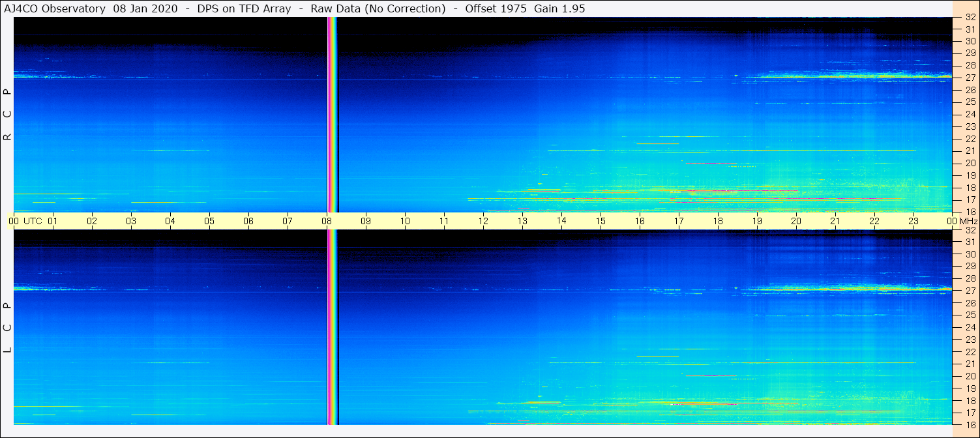Pick the 21 hour label on the UTC axis
This screenshot has height=438, width=980.
pyautogui.click(x=835, y=221)
